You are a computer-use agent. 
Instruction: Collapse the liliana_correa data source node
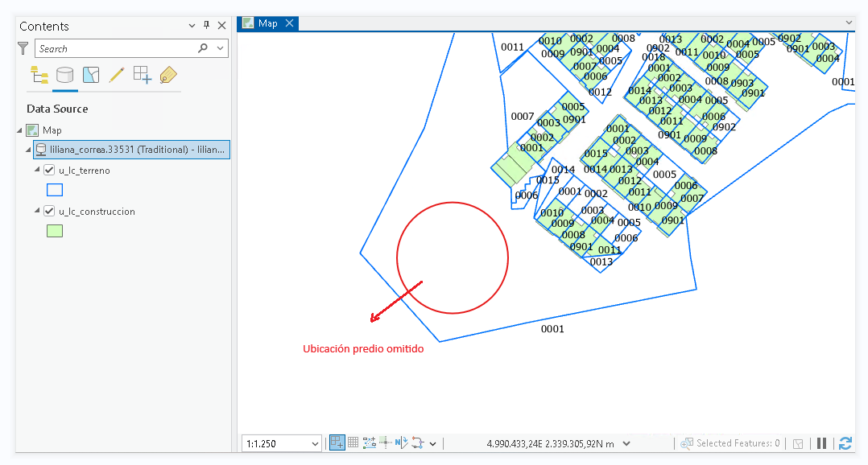[x=28, y=150]
